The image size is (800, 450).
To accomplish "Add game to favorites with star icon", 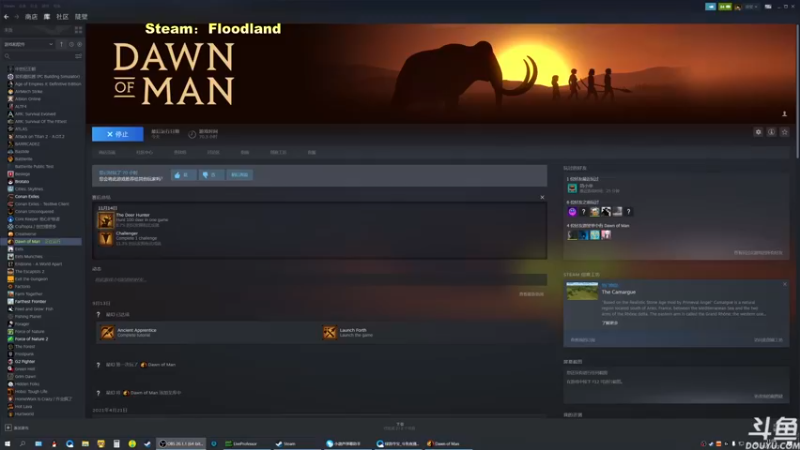I will [785, 132].
